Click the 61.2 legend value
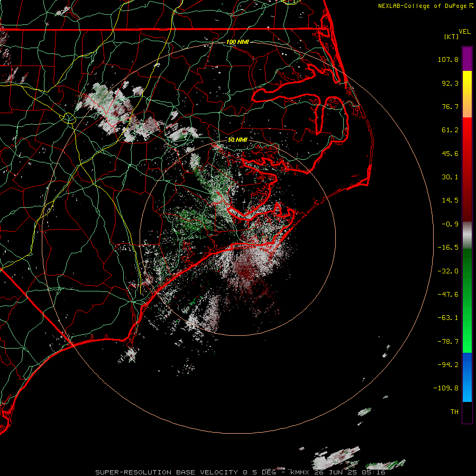The image size is (476, 476). tap(450, 130)
